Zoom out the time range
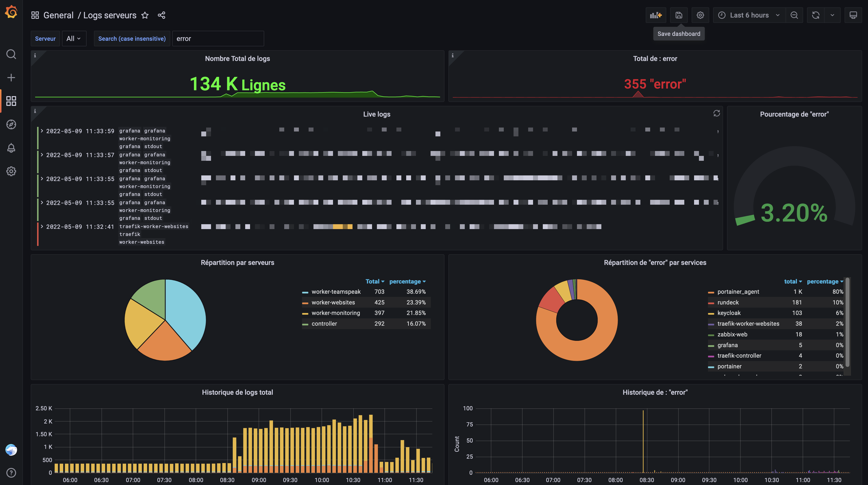868x485 pixels. tap(794, 15)
